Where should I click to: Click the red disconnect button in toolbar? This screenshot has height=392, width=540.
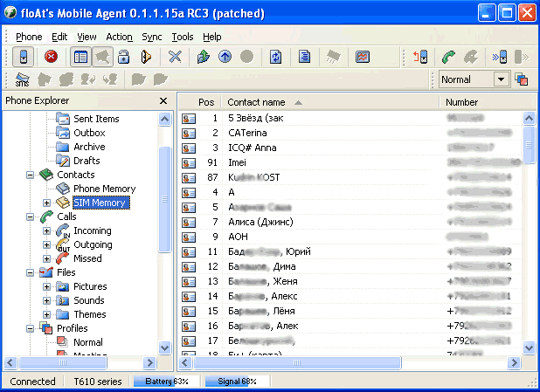point(51,57)
